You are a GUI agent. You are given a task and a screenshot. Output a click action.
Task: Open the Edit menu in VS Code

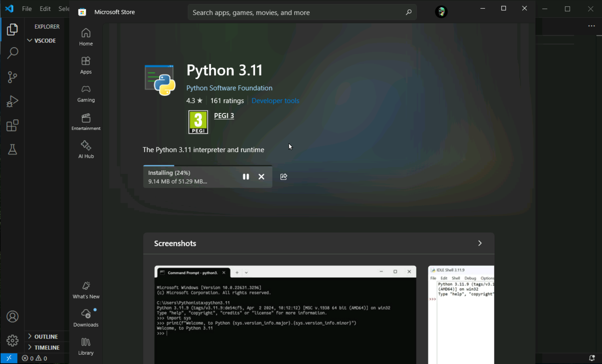(x=45, y=9)
